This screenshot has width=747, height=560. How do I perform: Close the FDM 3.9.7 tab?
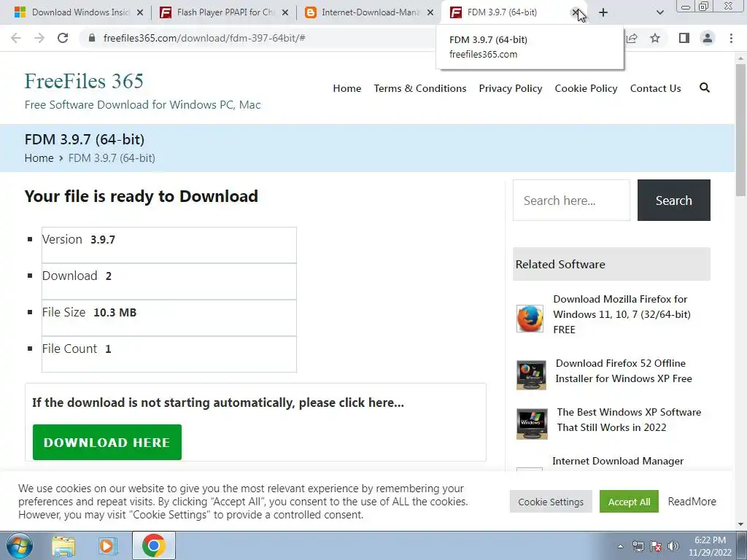click(x=576, y=12)
